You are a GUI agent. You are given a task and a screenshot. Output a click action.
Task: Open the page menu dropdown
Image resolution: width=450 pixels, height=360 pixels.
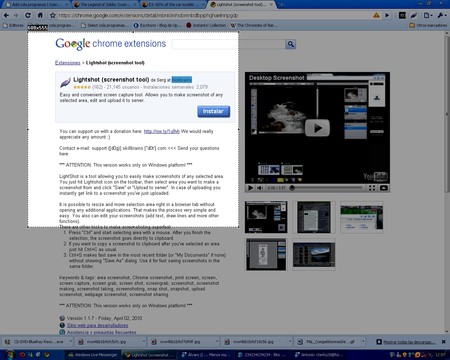click(428, 15)
